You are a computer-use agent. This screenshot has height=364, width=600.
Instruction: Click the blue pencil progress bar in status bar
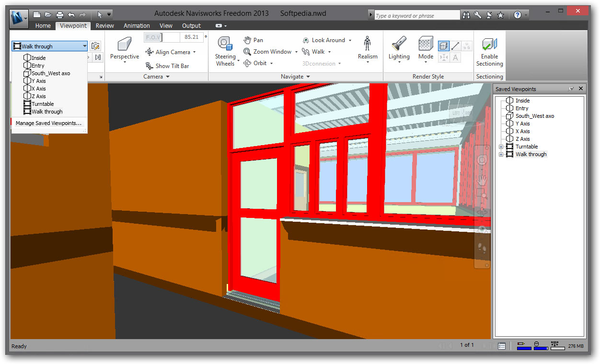(x=524, y=348)
